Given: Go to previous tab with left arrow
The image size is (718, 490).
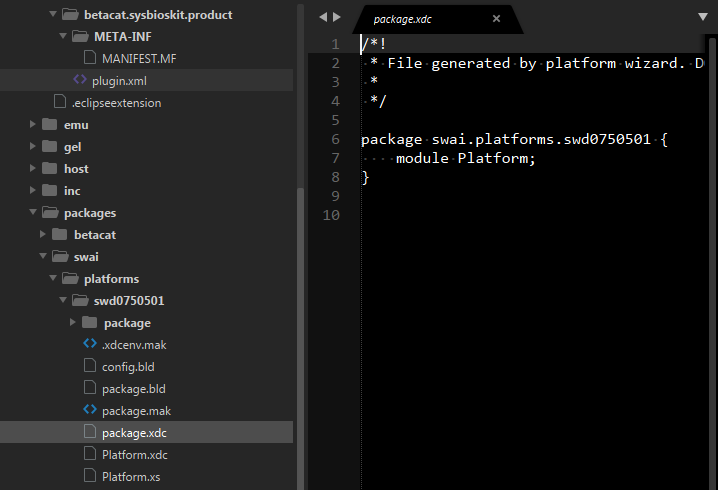Looking at the screenshot, I should coord(321,18).
